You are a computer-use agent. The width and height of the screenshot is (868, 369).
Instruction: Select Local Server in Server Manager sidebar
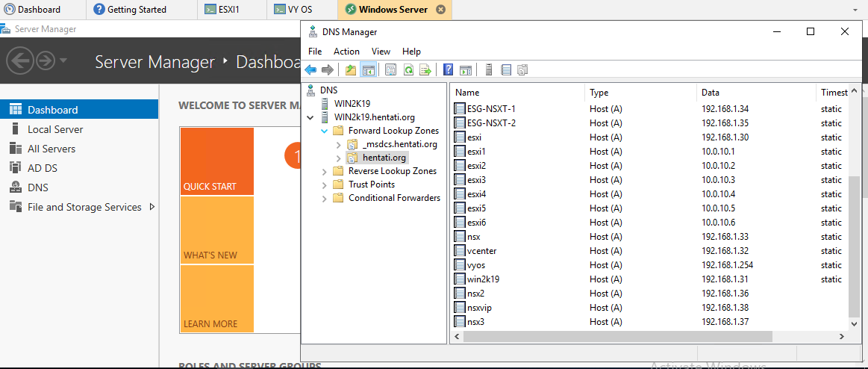(x=79, y=129)
